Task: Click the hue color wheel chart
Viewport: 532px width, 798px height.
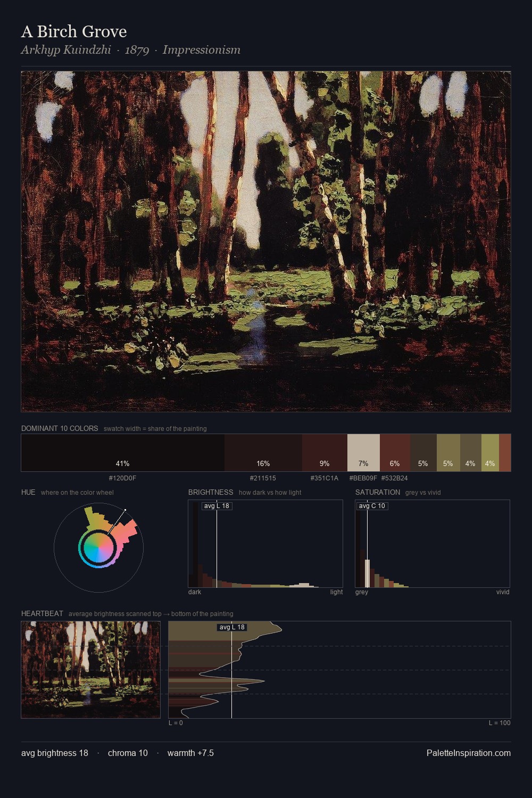Action: coord(98,547)
